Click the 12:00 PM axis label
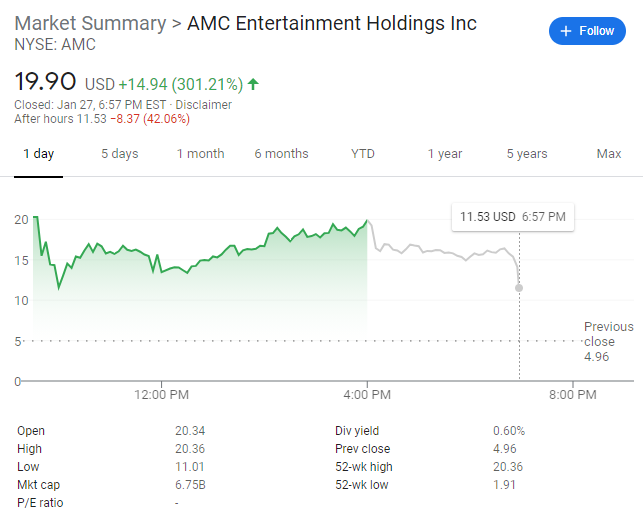This screenshot has width=643, height=517. click(x=162, y=395)
